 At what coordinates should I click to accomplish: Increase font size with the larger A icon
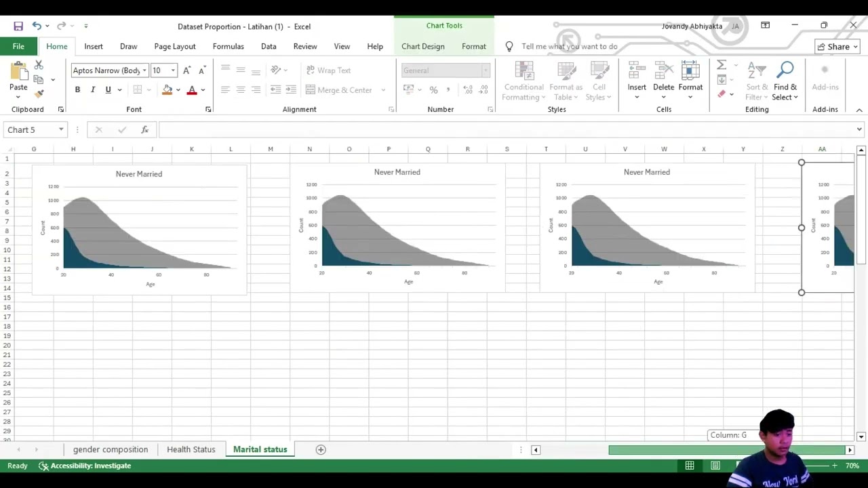click(186, 70)
